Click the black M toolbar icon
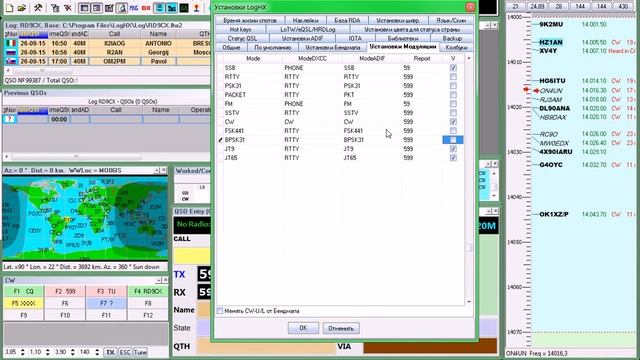The height and width of the screenshot is (360, 640). (x=184, y=7)
